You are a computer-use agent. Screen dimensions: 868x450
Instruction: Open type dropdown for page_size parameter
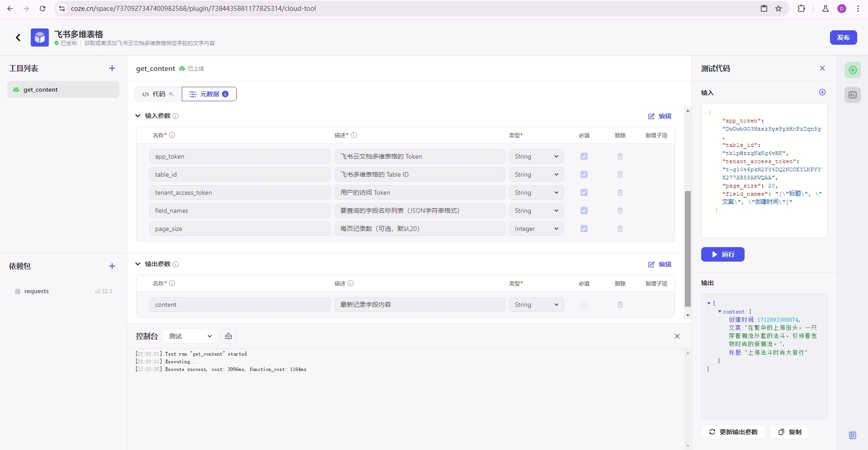[536, 229]
